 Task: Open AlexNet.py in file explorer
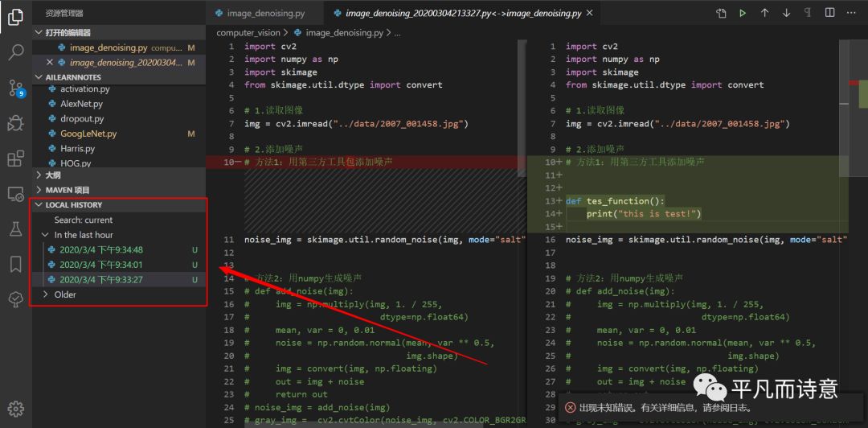coord(119,104)
